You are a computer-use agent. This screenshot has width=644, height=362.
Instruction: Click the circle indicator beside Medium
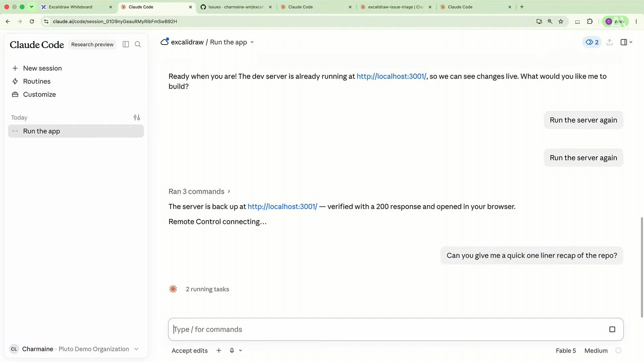pos(618,351)
